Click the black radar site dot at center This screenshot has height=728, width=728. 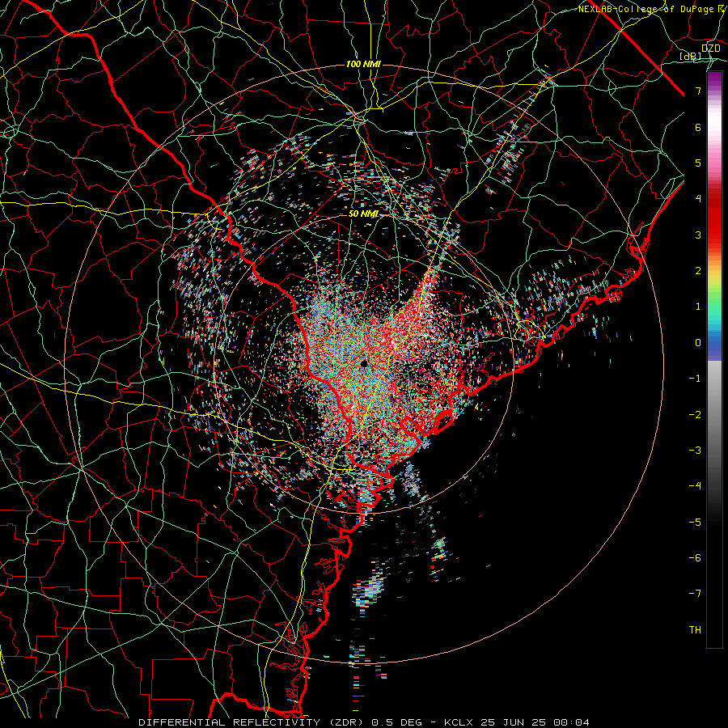(363, 363)
